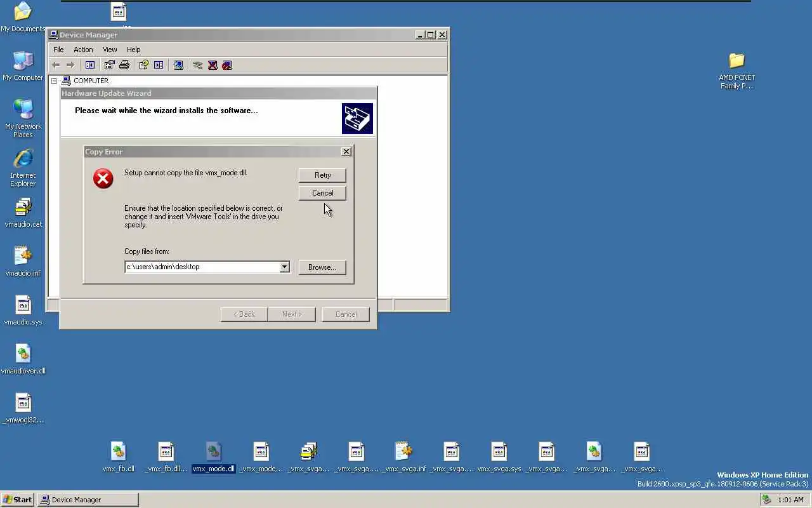Click the Print toolbar icon
The height and width of the screenshot is (508, 812).
124,65
